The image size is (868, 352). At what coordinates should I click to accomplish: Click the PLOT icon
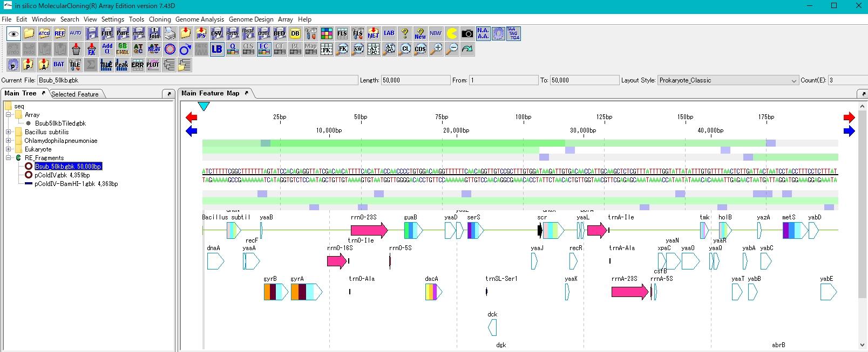[x=153, y=65]
